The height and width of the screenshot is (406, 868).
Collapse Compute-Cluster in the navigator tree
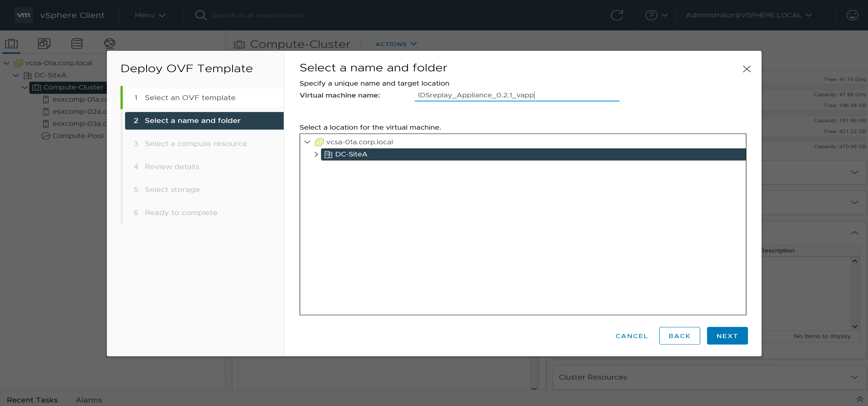(x=25, y=87)
